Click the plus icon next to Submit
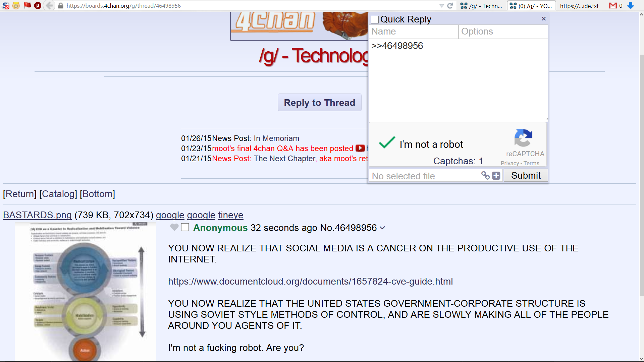 coord(496,176)
